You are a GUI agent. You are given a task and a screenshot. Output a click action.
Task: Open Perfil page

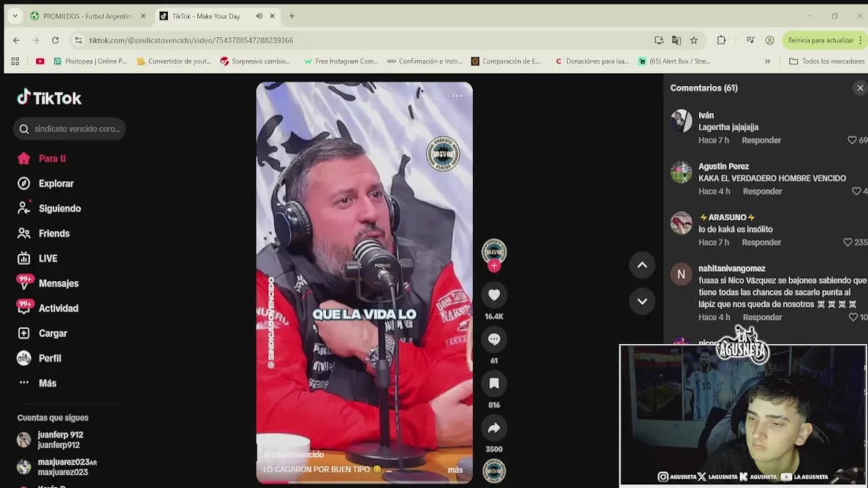coord(50,358)
